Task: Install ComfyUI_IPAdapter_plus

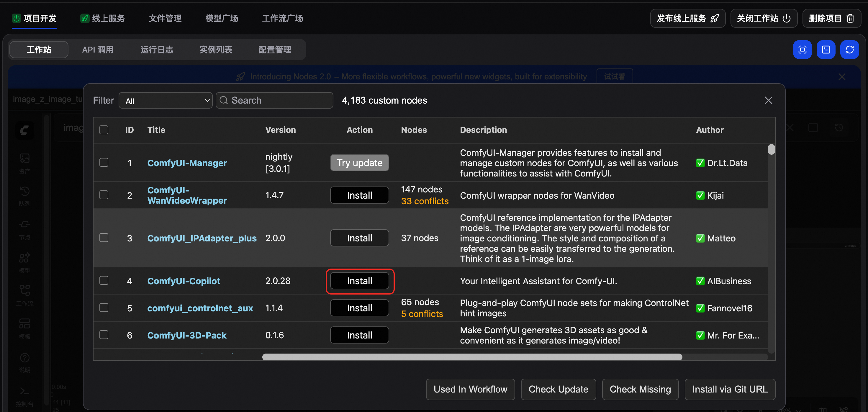Action: (x=360, y=238)
